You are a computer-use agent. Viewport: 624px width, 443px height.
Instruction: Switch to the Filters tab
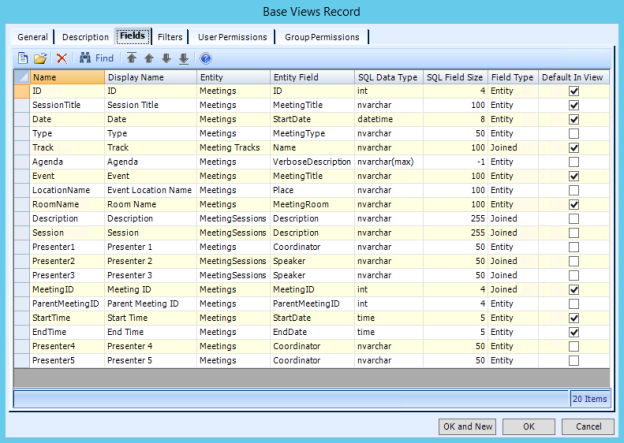pos(170,37)
